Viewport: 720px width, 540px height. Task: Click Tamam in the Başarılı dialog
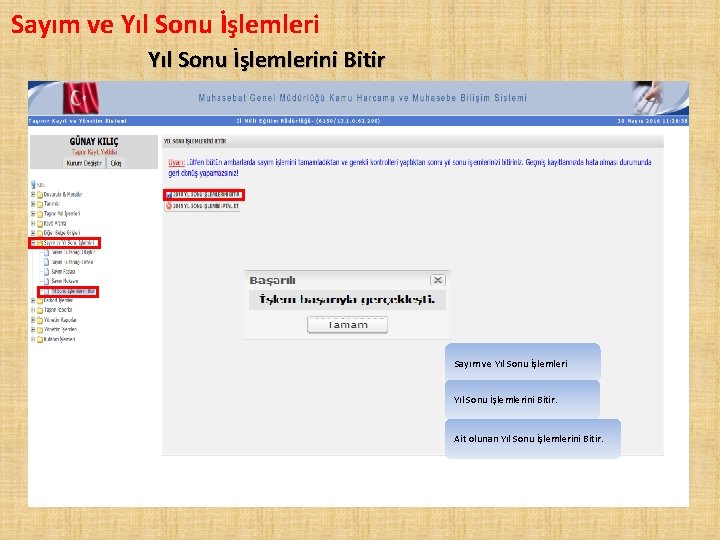(347, 325)
